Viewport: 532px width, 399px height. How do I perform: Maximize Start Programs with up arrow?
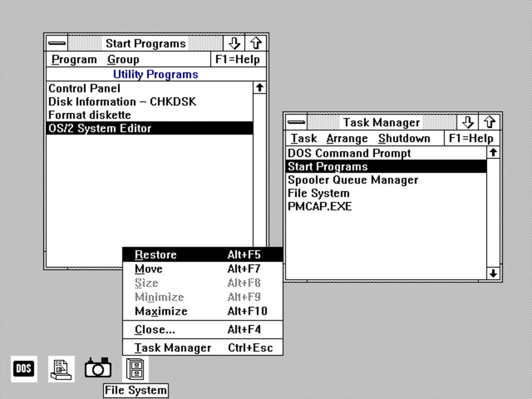click(256, 43)
